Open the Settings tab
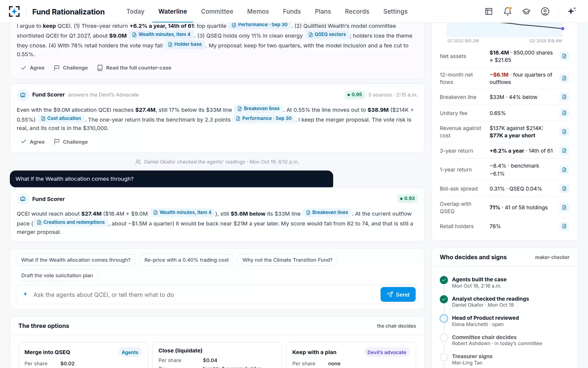This screenshot has width=588, height=368. (x=395, y=11)
